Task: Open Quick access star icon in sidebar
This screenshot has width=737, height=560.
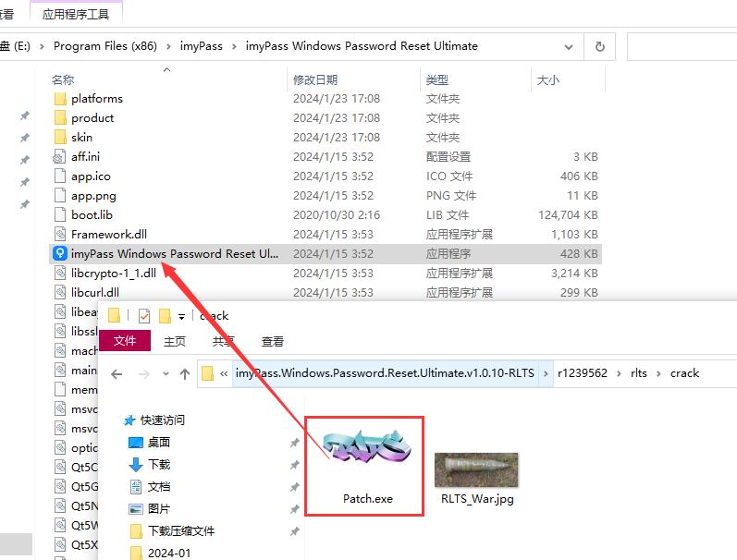Action: (x=129, y=420)
